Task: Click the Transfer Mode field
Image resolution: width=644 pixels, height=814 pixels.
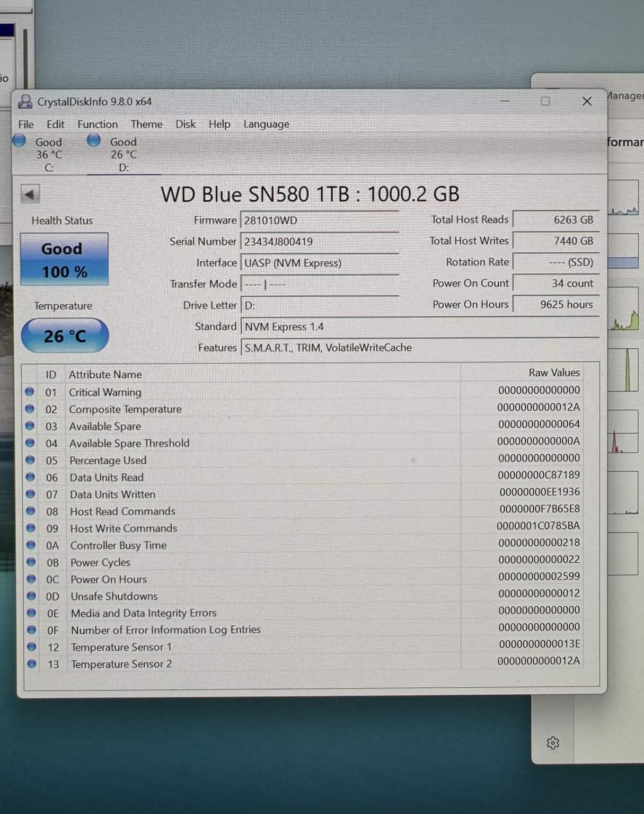Action: coord(320,284)
